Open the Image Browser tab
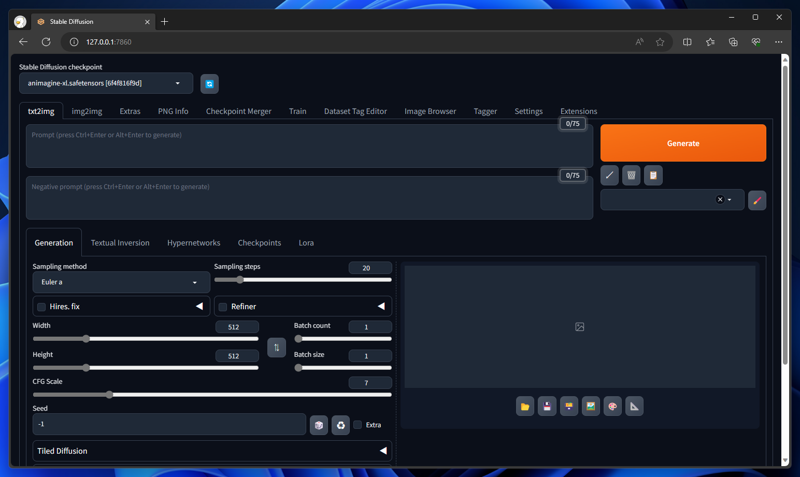This screenshot has height=477, width=800. coord(430,111)
